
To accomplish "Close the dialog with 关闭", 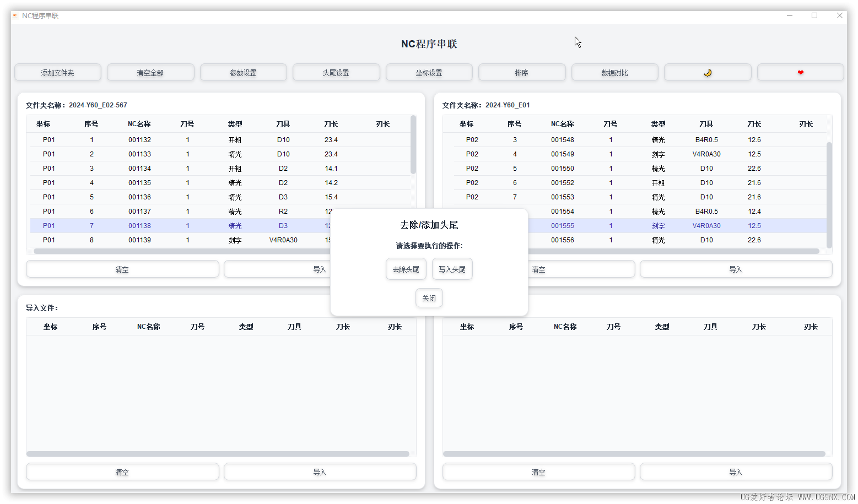I will point(429,298).
